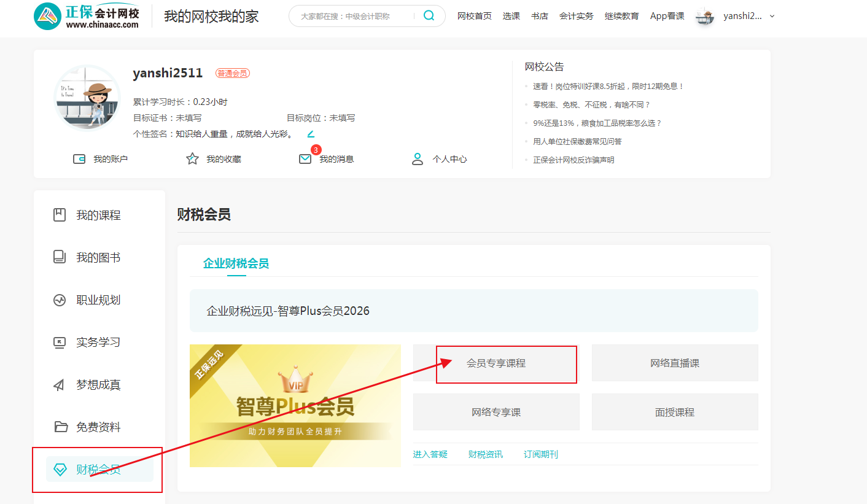Click the 财税会员 diamond icon

click(60, 470)
